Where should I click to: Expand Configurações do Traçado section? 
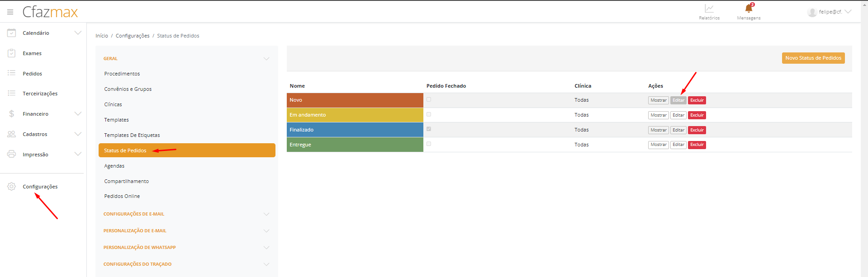point(186,264)
